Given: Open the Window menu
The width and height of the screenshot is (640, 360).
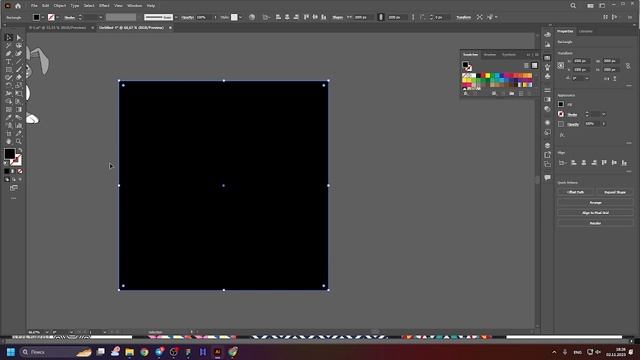Looking at the screenshot, I should point(134,6).
